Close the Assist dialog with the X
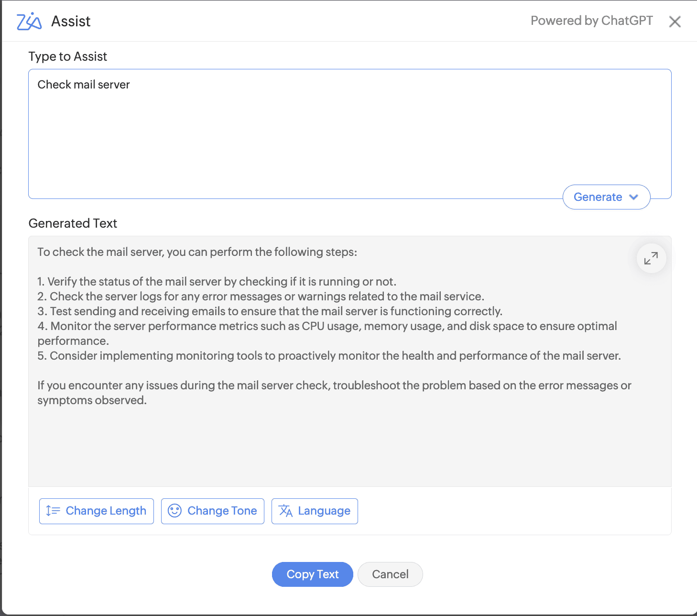 (x=675, y=22)
